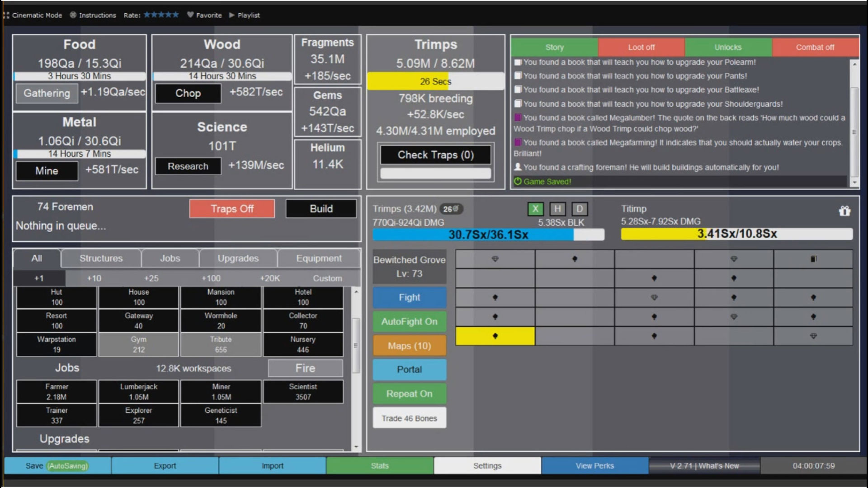Hire a Farmer
The height and width of the screenshot is (488, 868).
[57, 392]
